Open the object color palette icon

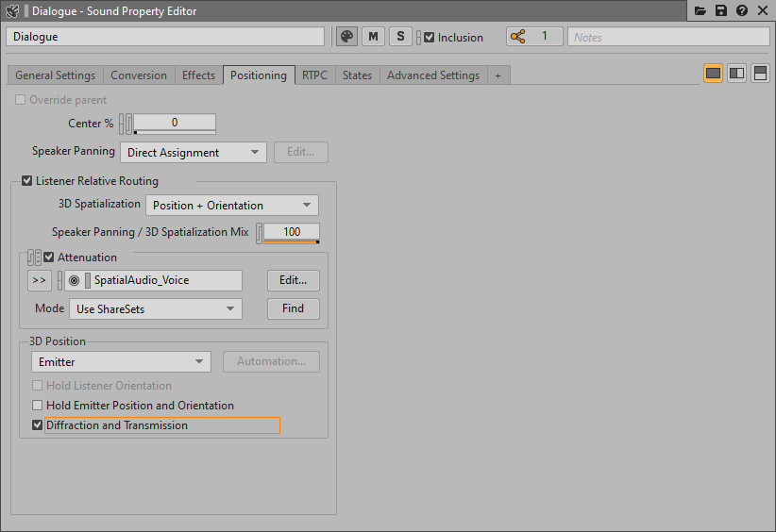[x=346, y=37]
